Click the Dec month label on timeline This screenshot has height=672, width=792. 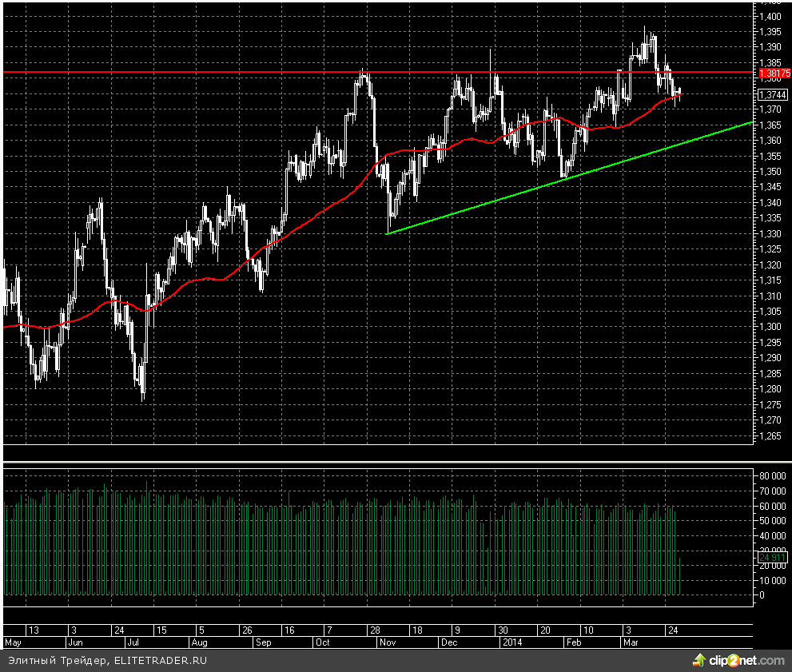pyautogui.click(x=449, y=642)
